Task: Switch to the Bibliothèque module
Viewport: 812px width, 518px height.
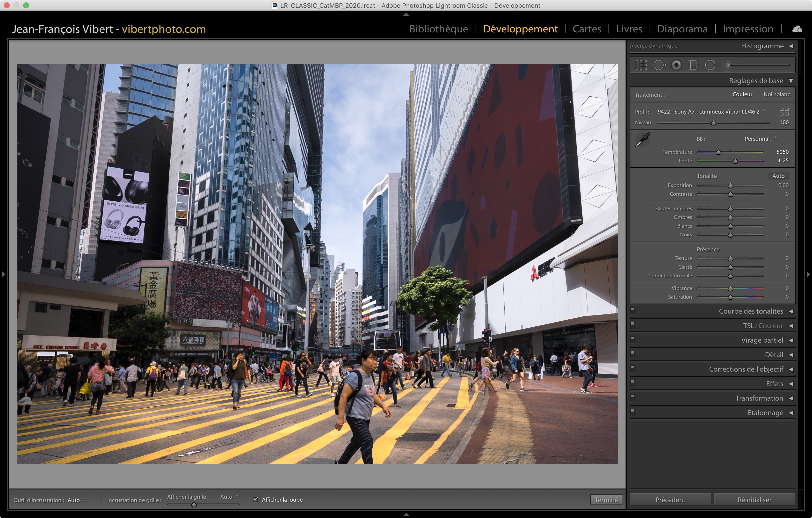Action: [438, 29]
